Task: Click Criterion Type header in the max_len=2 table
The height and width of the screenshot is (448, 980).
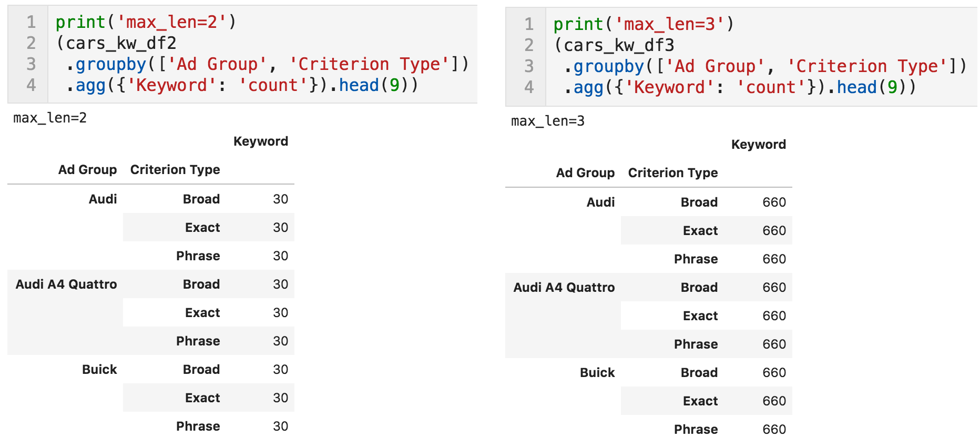Action: [x=175, y=170]
